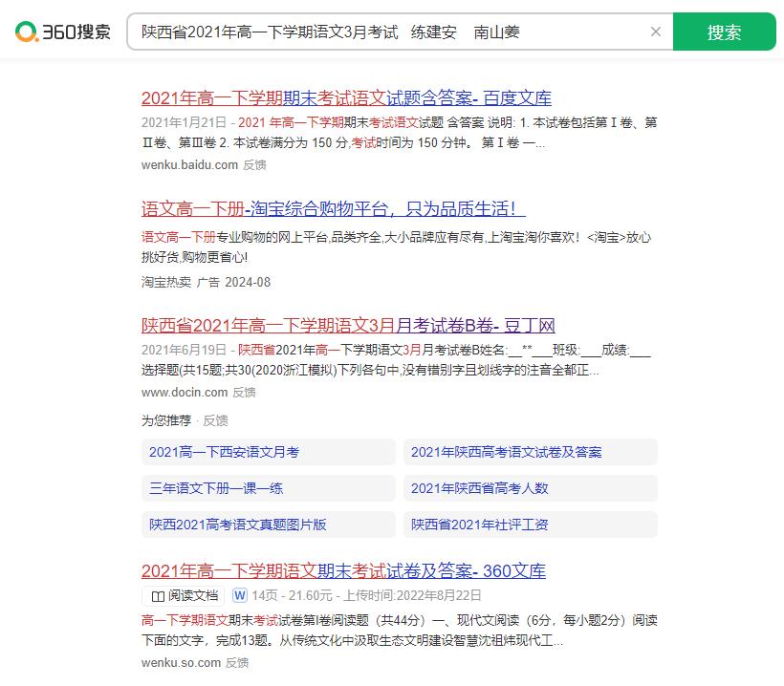Click 反馈 beside 为您推荐
This screenshot has width=784, height=686.
pos(215,420)
